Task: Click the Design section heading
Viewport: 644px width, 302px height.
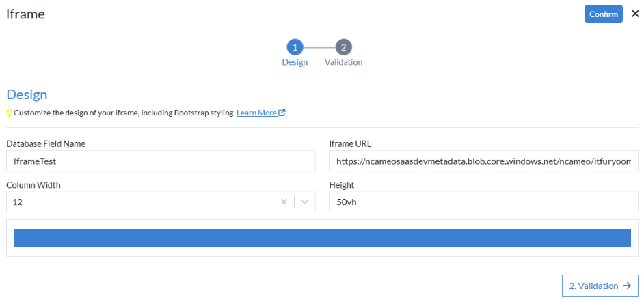Action: click(27, 94)
